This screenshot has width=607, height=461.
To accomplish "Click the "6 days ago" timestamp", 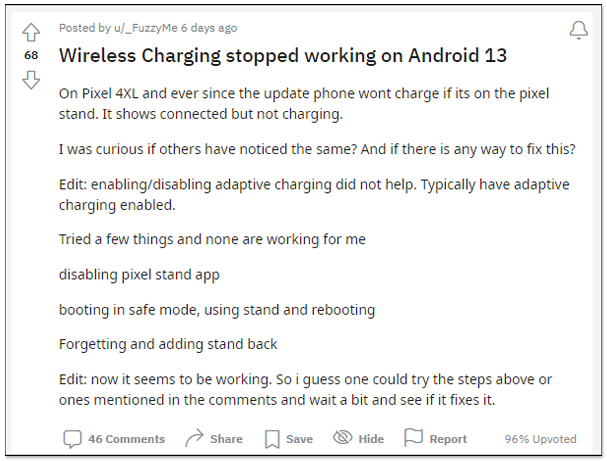I will [x=210, y=29].
